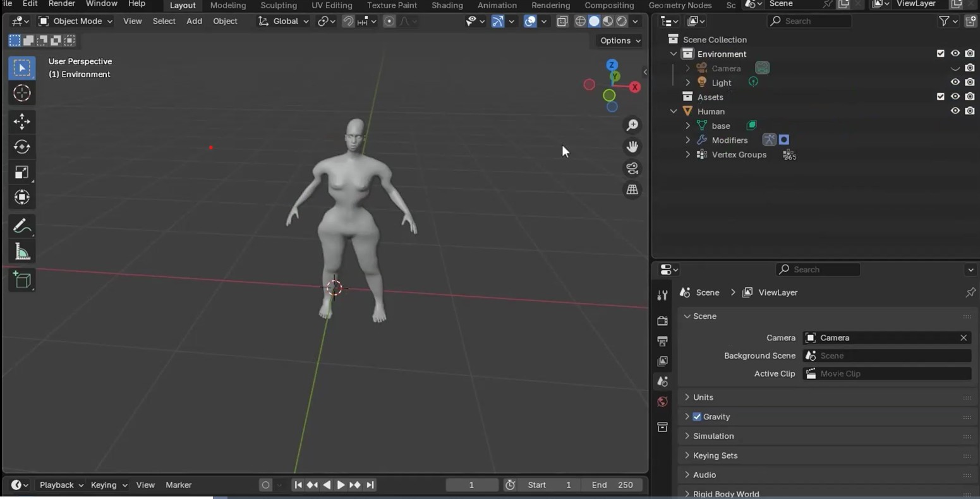Expand the Modifiers tree item

tap(687, 140)
